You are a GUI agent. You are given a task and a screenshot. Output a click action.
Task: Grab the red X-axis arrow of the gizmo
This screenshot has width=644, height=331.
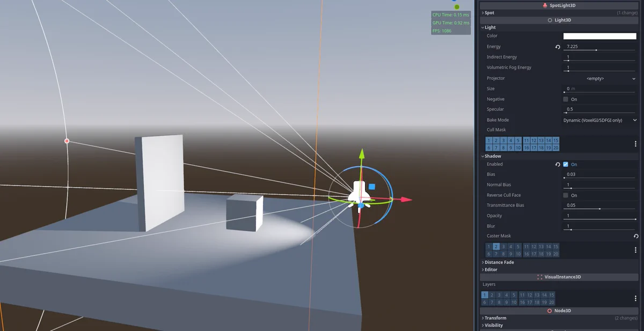click(x=407, y=200)
